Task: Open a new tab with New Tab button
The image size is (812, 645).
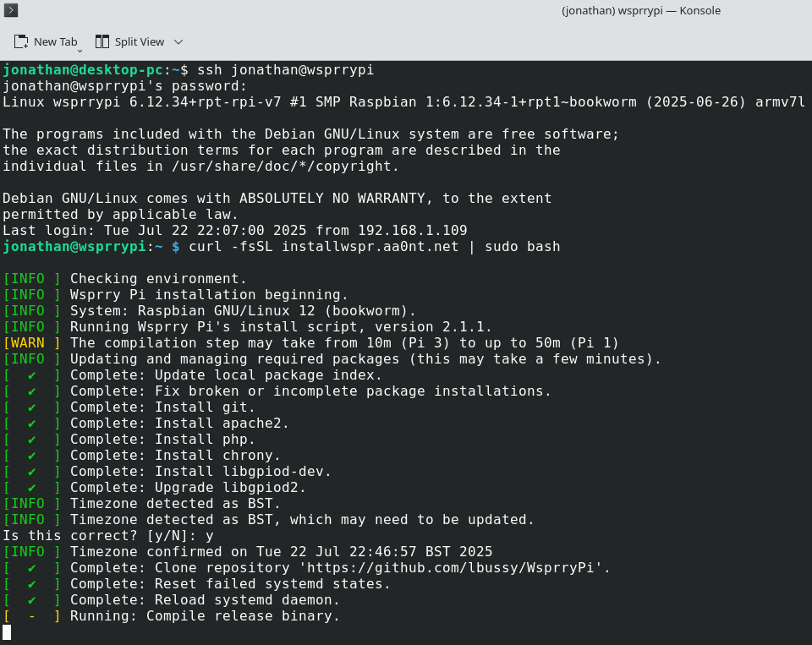Action: 46,42
